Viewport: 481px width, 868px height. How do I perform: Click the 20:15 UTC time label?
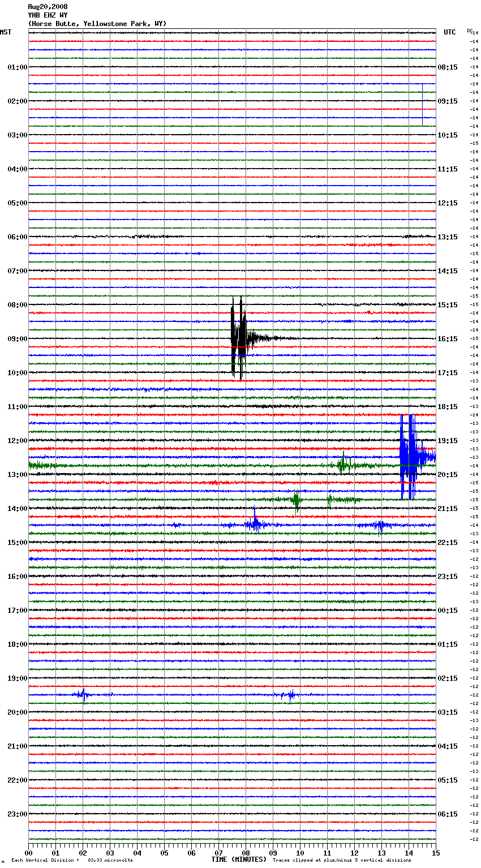point(448,475)
